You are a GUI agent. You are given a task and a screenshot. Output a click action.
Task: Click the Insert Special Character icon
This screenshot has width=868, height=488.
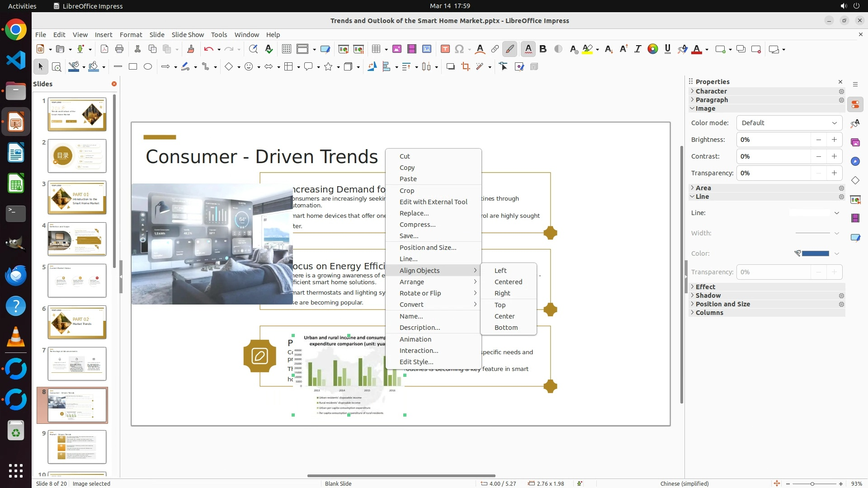(x=459, y=49)
